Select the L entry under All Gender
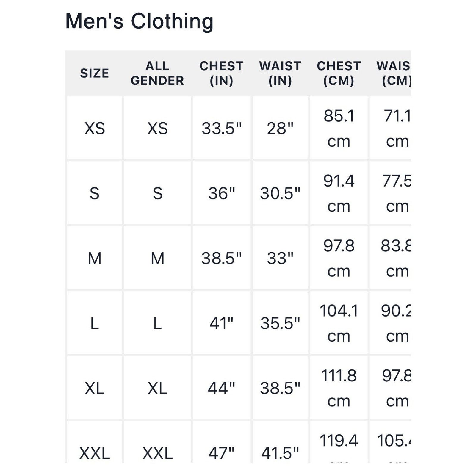Image resolution: width=476 pixels, height=476 pixels. 157,323
